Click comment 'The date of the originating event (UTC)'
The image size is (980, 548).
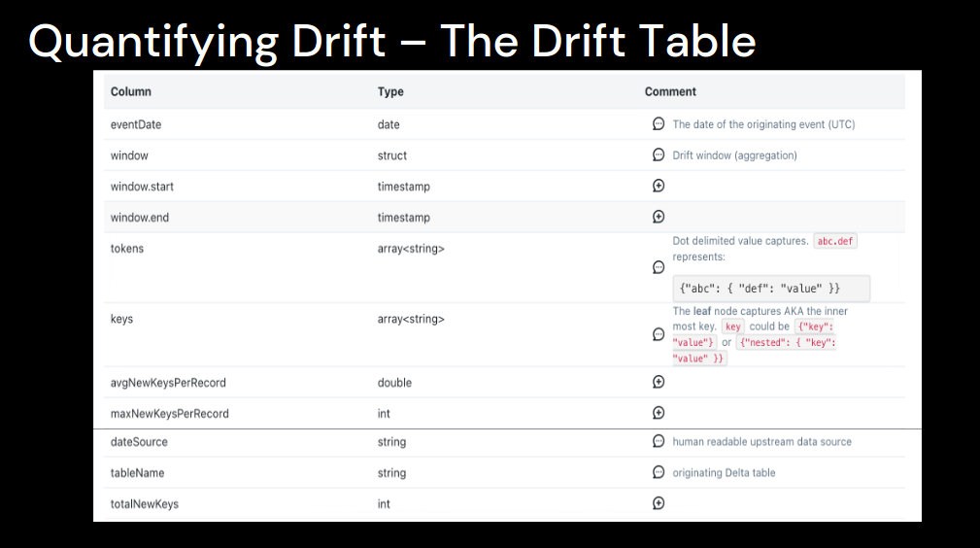763,124
